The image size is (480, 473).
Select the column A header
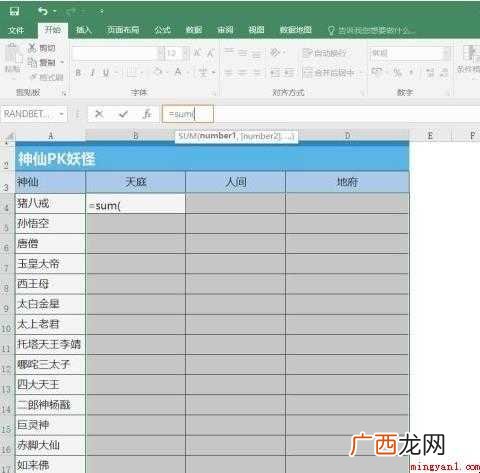[50, 136]
